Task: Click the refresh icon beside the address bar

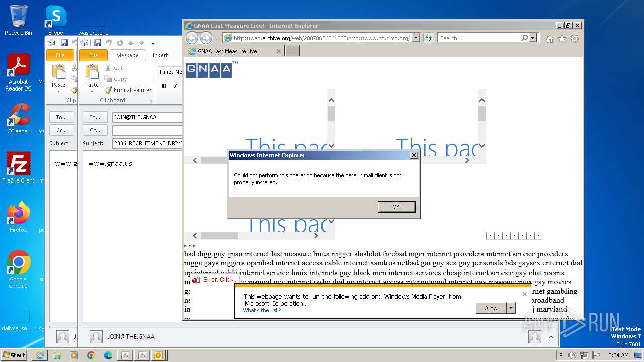Action: tap(429, 38)
